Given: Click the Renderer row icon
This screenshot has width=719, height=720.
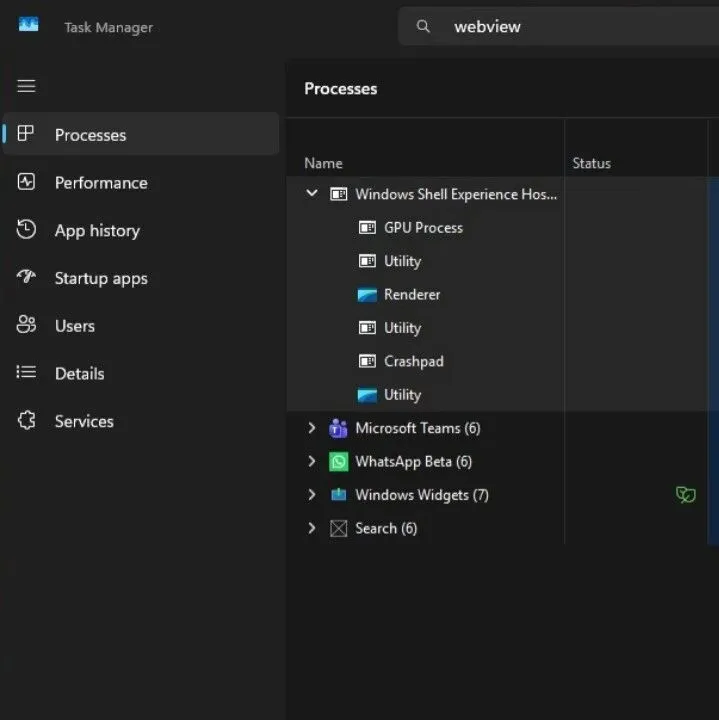Looking at the screenshot, I should (x=367, y=294).
